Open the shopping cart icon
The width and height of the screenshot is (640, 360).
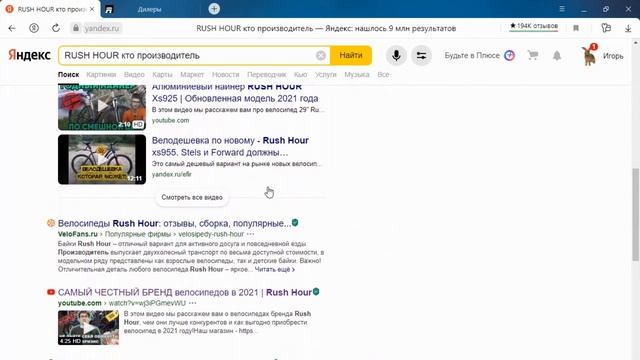533,55
